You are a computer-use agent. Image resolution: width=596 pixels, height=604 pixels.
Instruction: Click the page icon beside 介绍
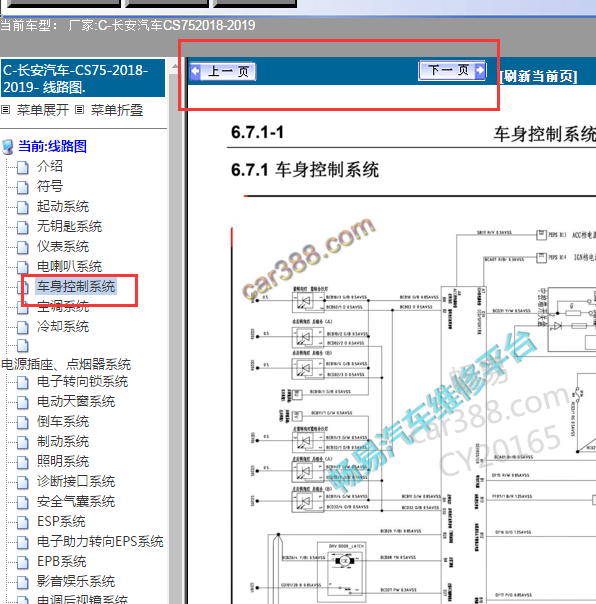(23, 168)
